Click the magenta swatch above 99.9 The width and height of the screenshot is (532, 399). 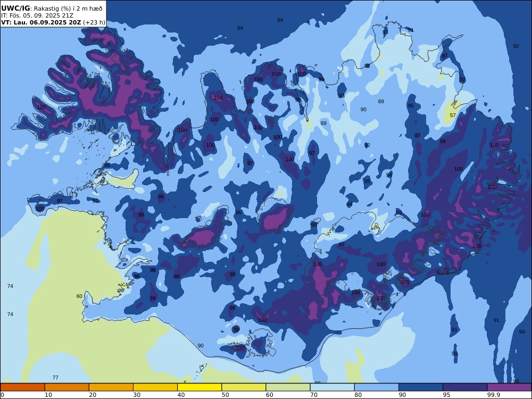pos(509,387)
